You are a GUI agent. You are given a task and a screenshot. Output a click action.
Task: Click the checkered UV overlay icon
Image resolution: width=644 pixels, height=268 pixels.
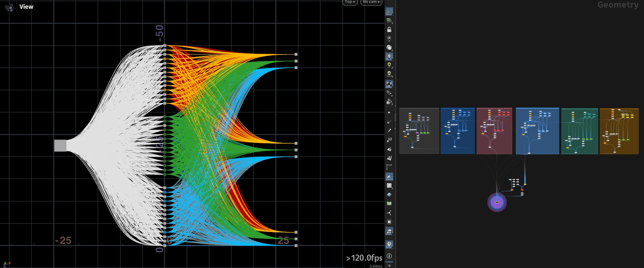[x=389, y=186]
